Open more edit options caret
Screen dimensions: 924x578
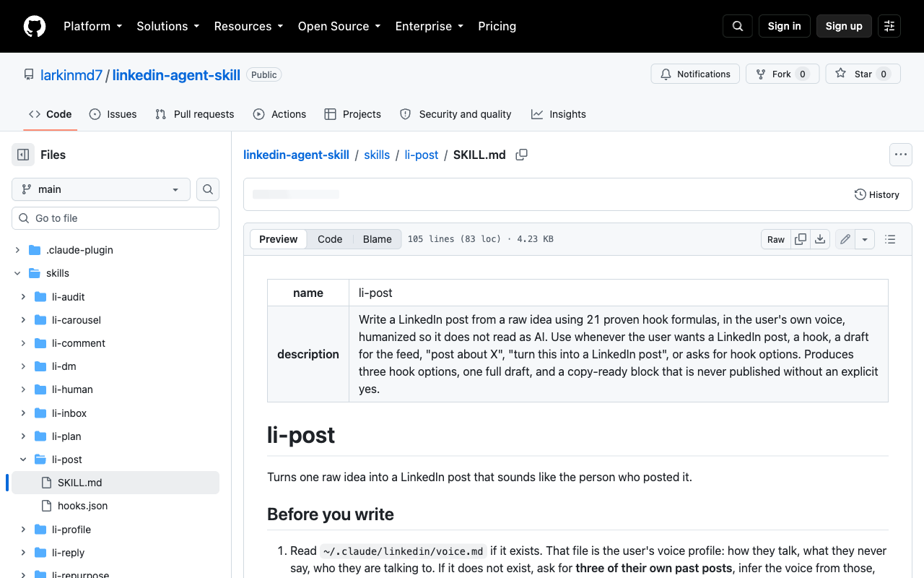pyautogui.click(x=865, y=239)
